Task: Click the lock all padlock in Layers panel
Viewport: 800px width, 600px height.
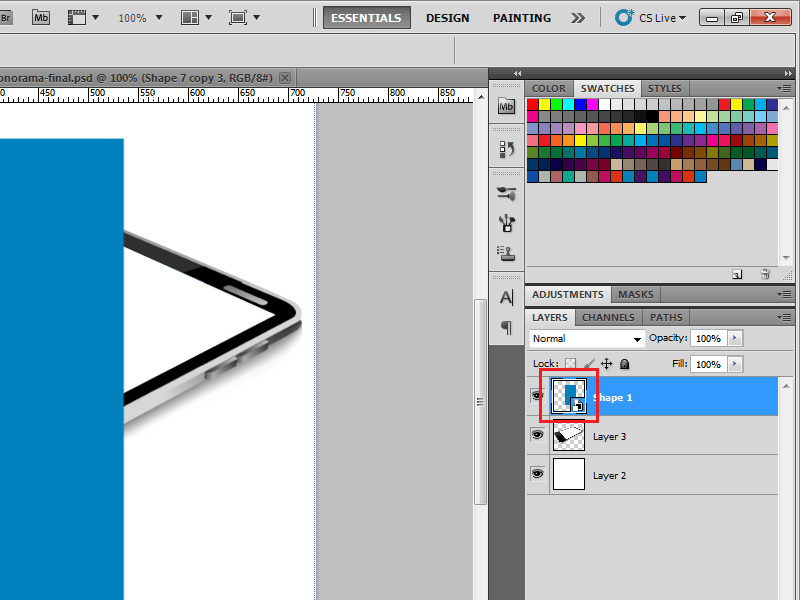Action: [625, 363]
